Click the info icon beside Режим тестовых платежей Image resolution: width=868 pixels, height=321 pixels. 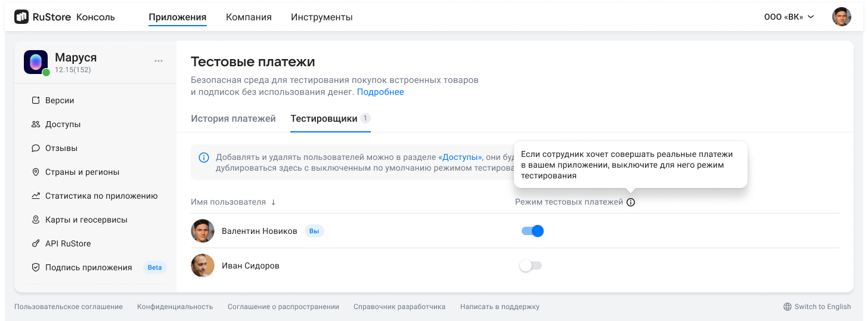click(x=631, y=202)
